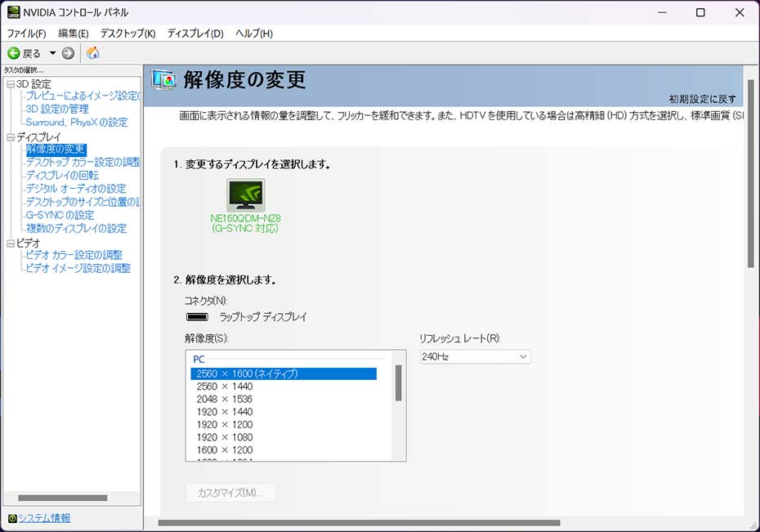Open G-SYNC の設定 page

click(60, 215)
